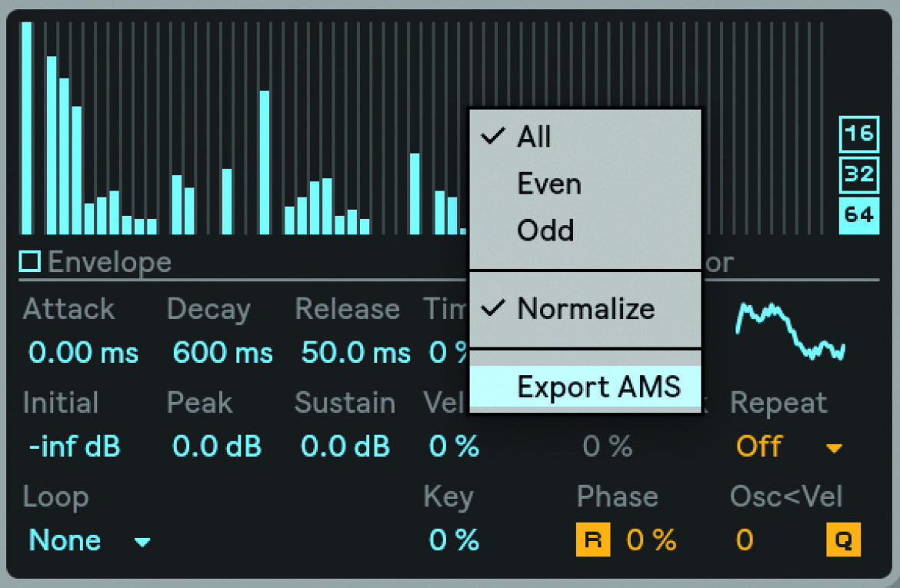The image size is (900, 588).
Task: Click the Decay label
Action: pos(208,311)
